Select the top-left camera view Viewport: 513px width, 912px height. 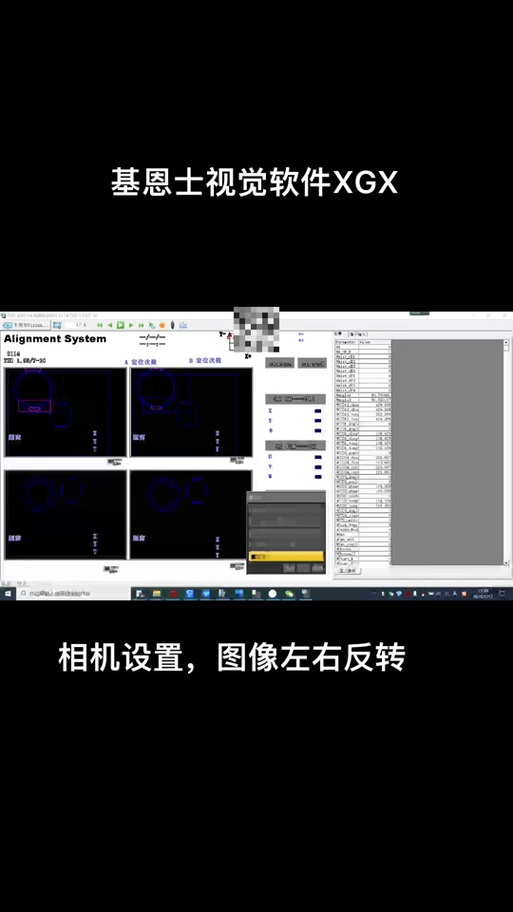tap(65, 412)
